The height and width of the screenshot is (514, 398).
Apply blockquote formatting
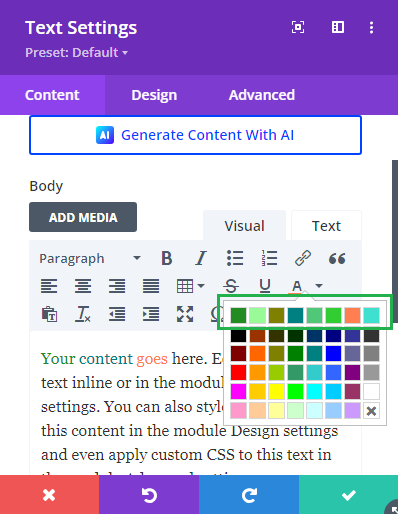[x=337, y=258]
